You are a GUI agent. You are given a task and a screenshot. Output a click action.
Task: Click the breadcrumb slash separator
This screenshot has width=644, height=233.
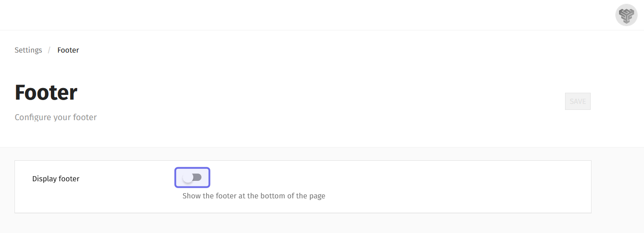(x=49, y=50)
